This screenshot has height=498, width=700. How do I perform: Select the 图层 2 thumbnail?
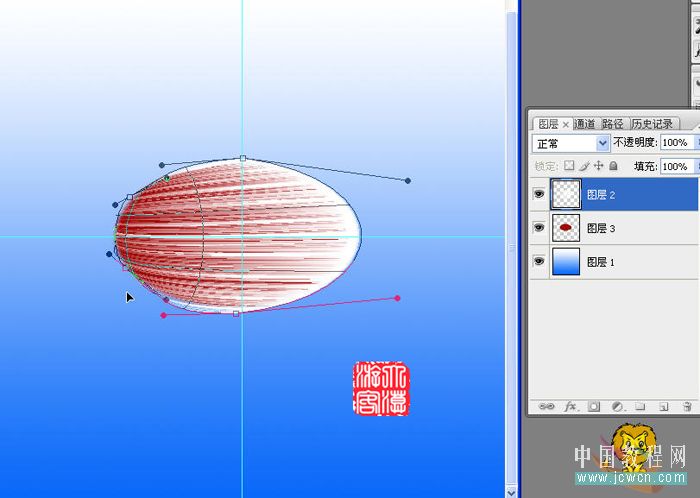[566, 194]
